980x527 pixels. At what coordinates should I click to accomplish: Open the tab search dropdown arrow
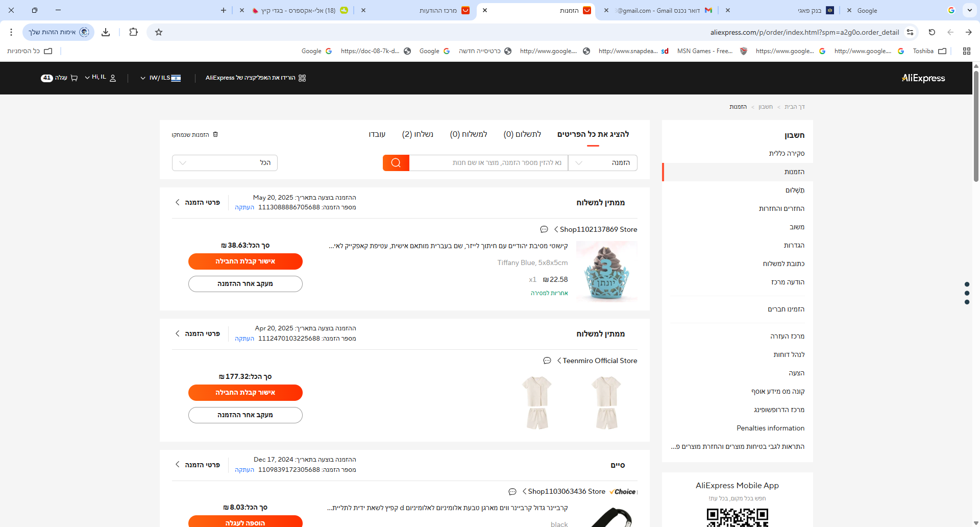click(969, 10)
